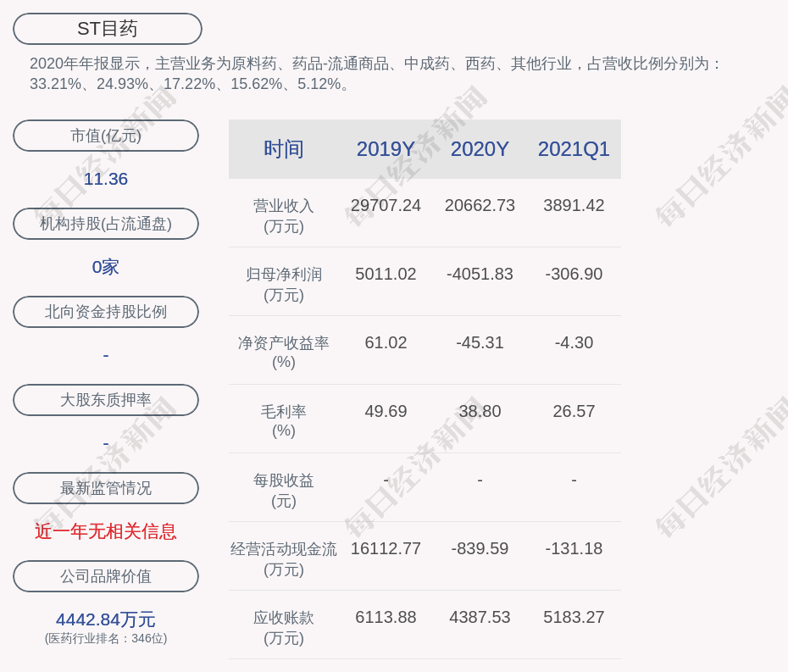788x672 pixels.
Task: Click the ST目药 company name pill
Action: [x=107, y=29]
